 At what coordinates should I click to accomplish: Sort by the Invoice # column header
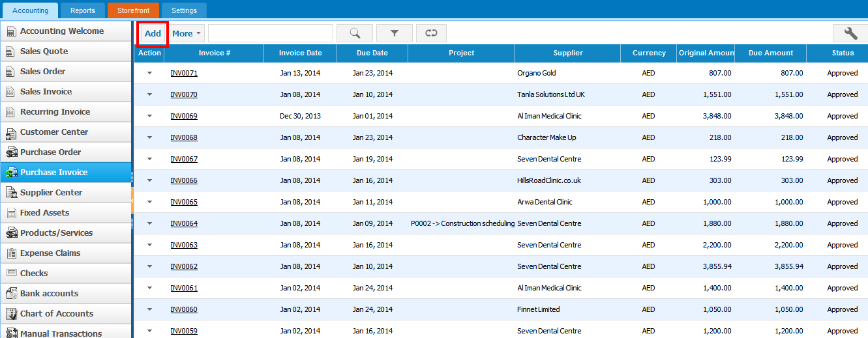[x=215, y=53]
